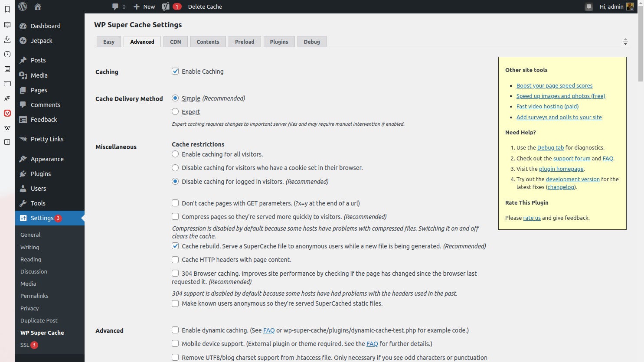Click the page vertical scrollbar thumb
644x362 pixels.
[641, 43]
